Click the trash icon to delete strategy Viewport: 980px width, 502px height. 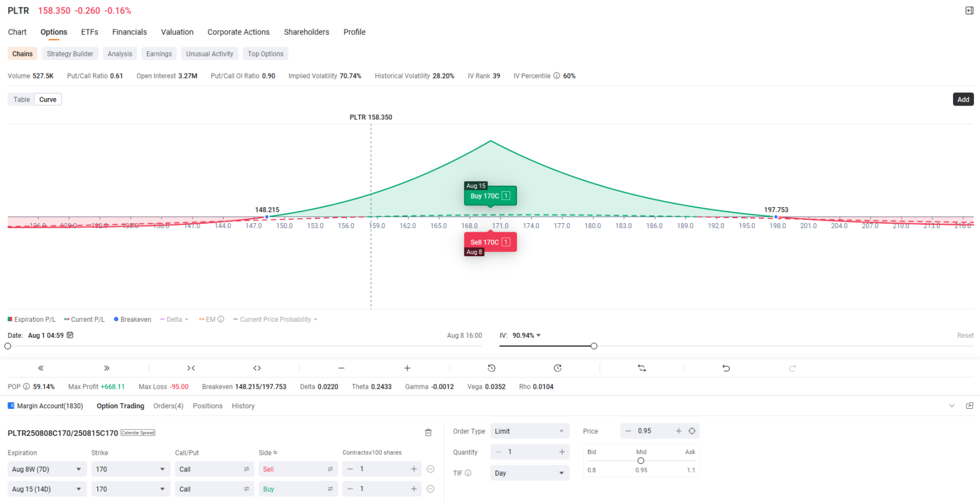(x=428, y=433)
